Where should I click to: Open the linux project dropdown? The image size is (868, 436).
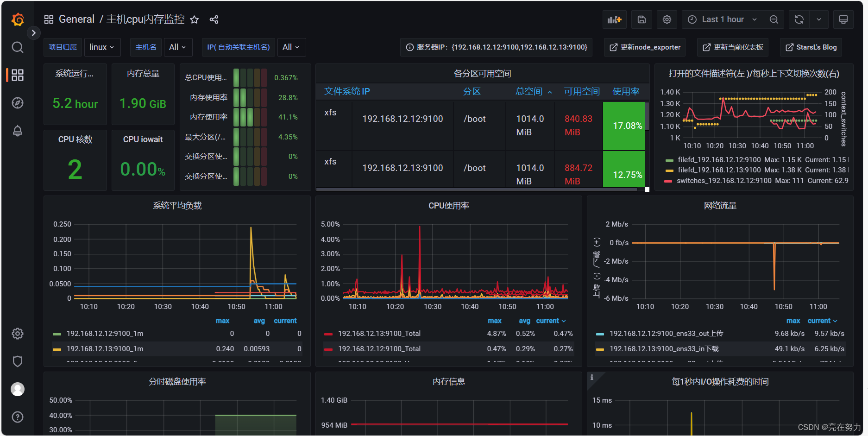pyautogui.click(x=102, y=47)
